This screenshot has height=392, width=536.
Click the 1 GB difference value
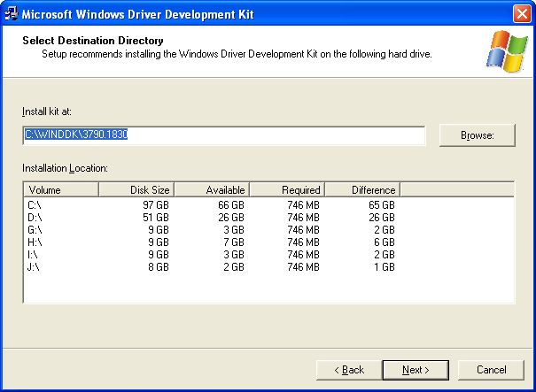pyautogui.click(x=385, y=266)
